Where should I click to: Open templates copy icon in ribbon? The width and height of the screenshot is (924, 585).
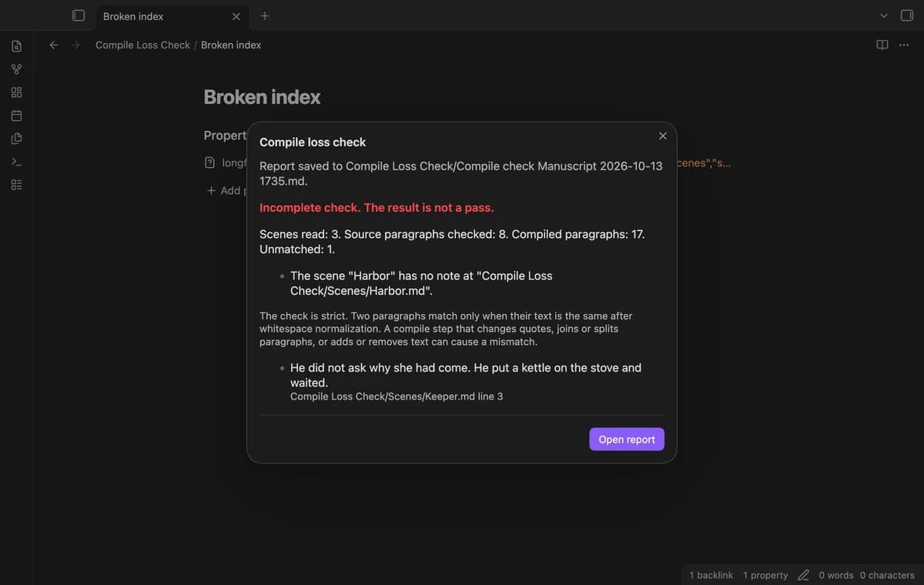pos(16,139)
